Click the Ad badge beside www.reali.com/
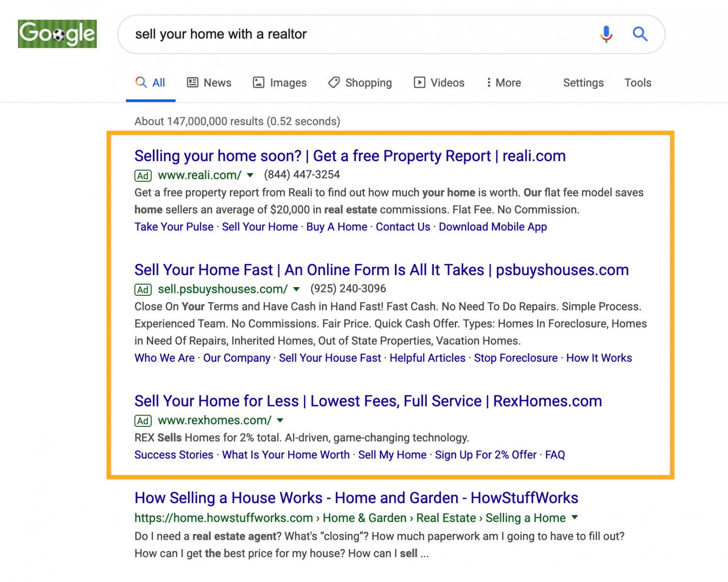Screen dimensions: 728x582 pyautogui.click(x=143, y=176)
